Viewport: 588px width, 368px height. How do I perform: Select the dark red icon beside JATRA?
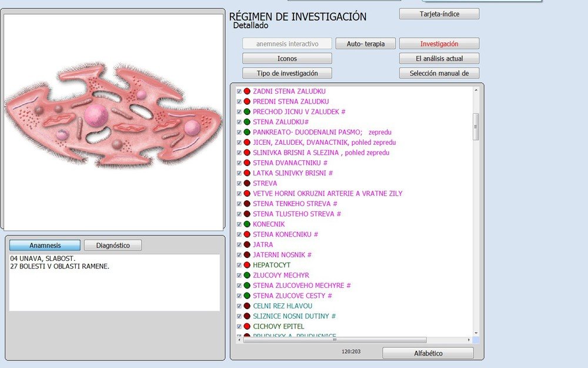[246, 244]
